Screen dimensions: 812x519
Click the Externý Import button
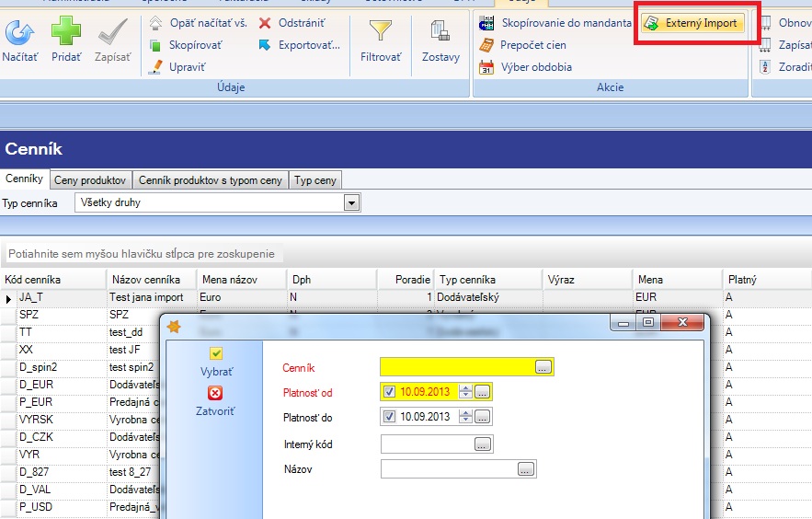coord(692,23)
